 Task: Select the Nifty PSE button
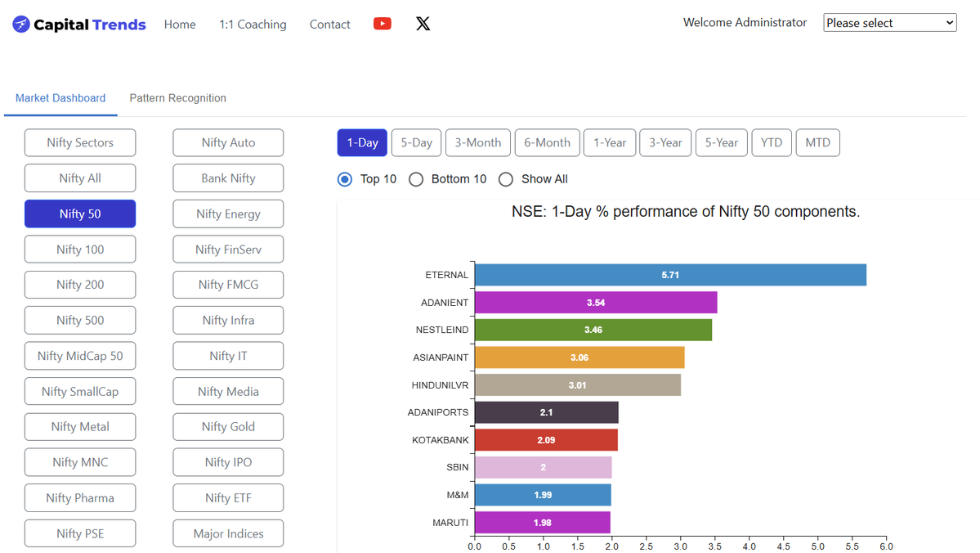point(80,533)
